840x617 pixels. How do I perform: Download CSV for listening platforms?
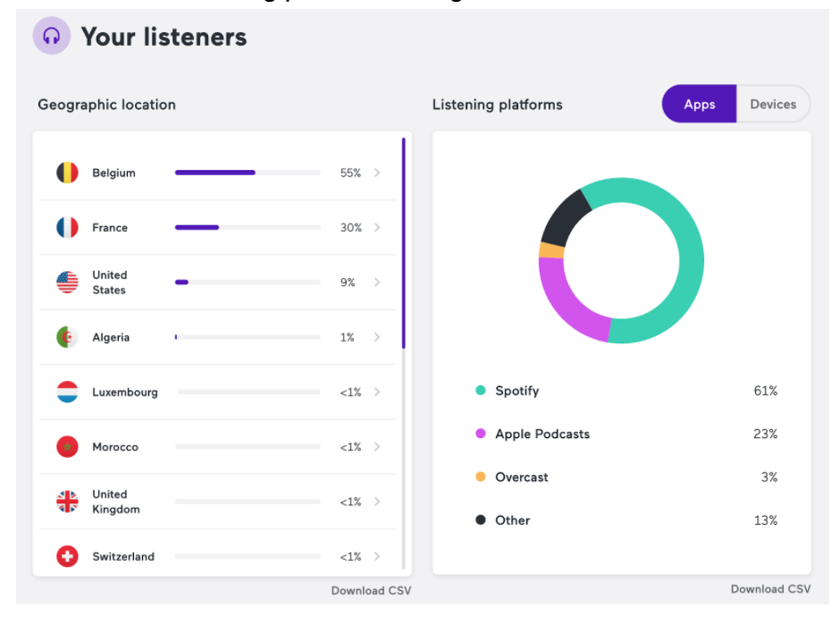(770, 588)
